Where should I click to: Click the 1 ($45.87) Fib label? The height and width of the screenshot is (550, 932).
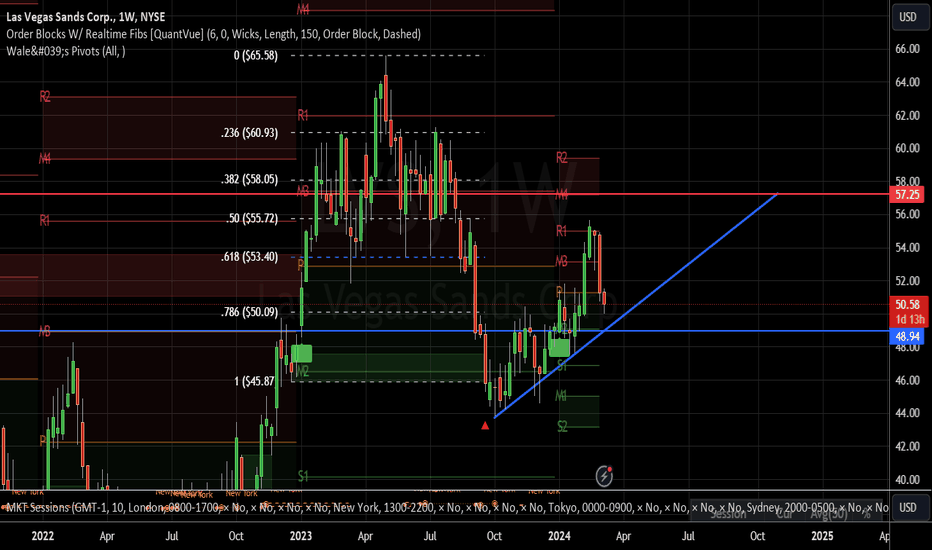(x=254, y=381)
